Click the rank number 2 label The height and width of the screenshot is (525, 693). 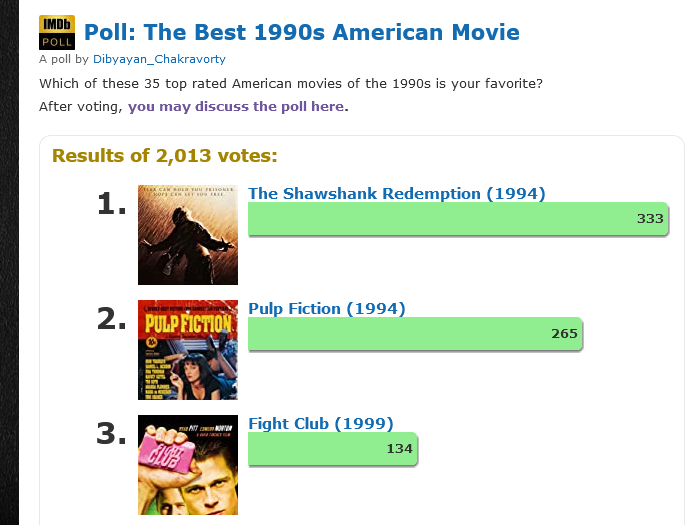pos(111,320)
